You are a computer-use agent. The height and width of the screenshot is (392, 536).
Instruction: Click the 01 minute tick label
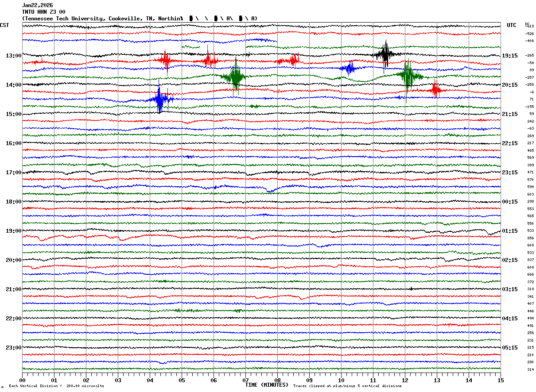tap(54, 380)
